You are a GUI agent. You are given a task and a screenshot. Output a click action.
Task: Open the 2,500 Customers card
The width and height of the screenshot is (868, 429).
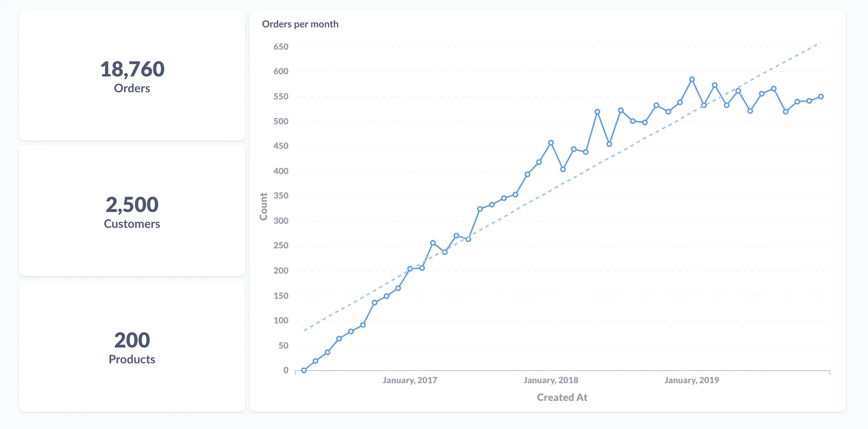(132, 210)
